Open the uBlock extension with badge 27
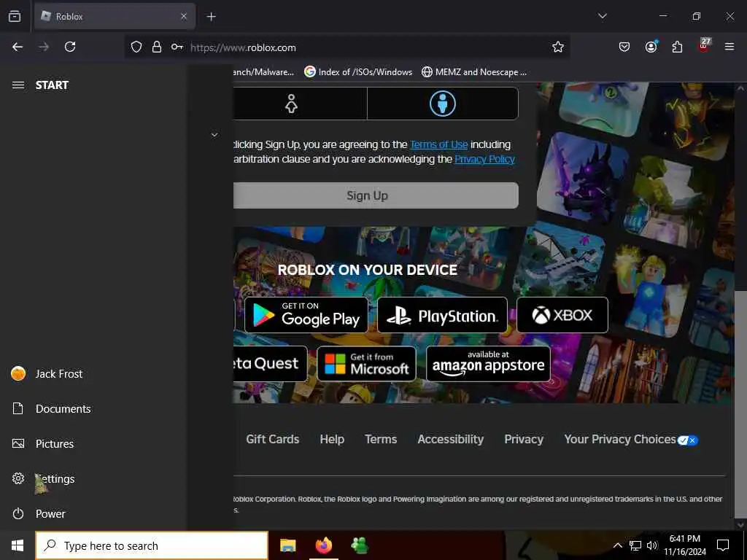 [x=704, y=45]
